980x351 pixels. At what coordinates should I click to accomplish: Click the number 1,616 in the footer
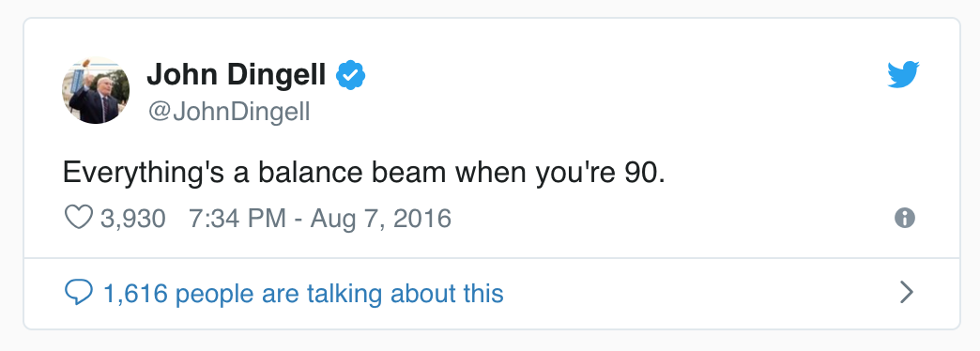(x=135, y=294)
